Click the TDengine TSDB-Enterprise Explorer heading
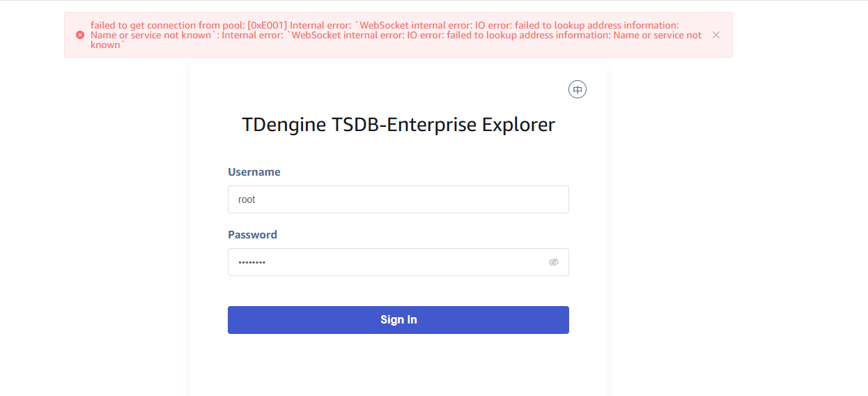Screen dimensions: 868x396 click(x=398, y=125)
